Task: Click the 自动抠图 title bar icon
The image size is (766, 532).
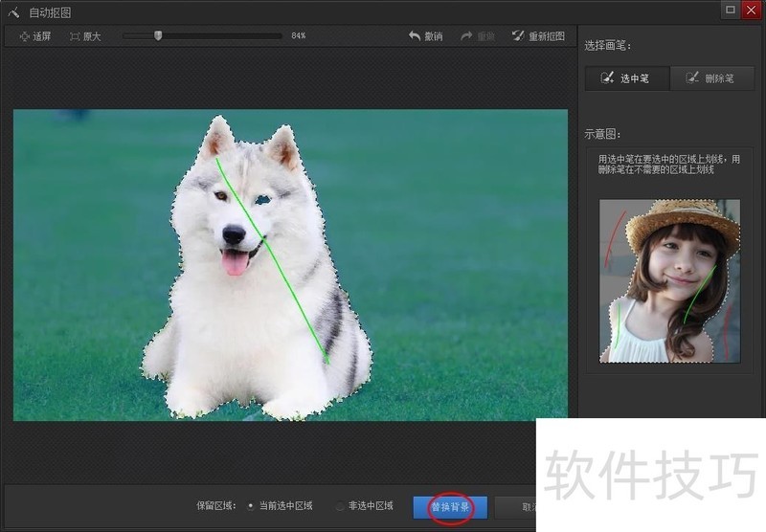Action: coord(13,12)
